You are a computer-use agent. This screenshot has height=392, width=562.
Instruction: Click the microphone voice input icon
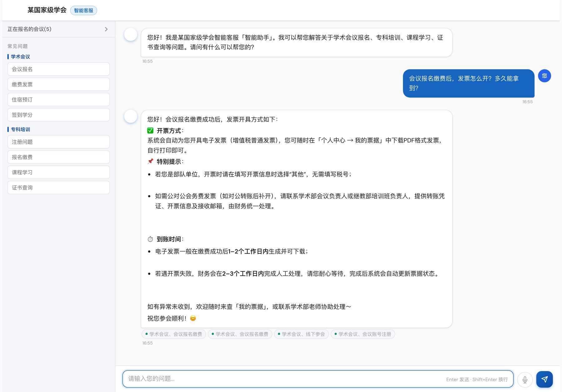coord(525,379)
